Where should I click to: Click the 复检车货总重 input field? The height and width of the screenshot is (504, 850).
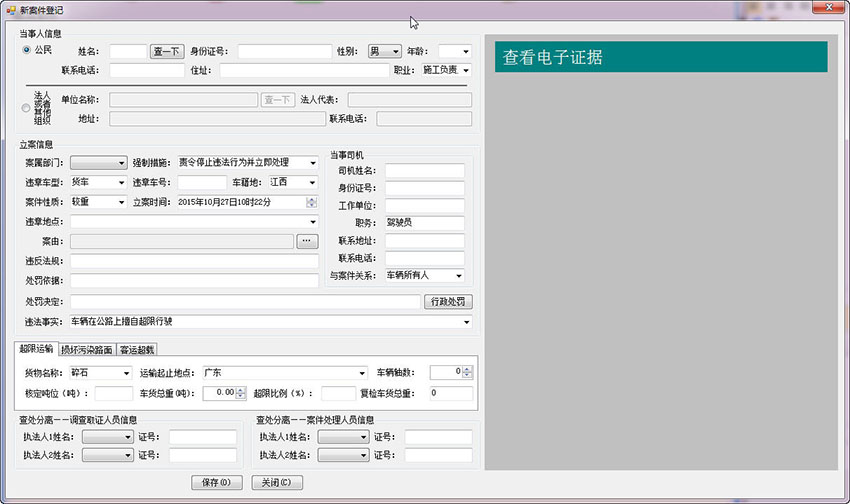450,393
